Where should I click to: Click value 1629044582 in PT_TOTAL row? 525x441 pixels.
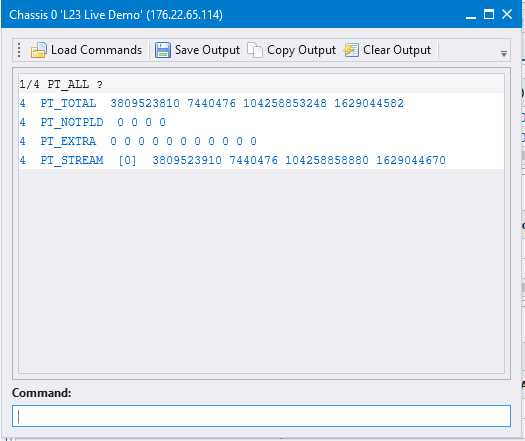point(369,103)
